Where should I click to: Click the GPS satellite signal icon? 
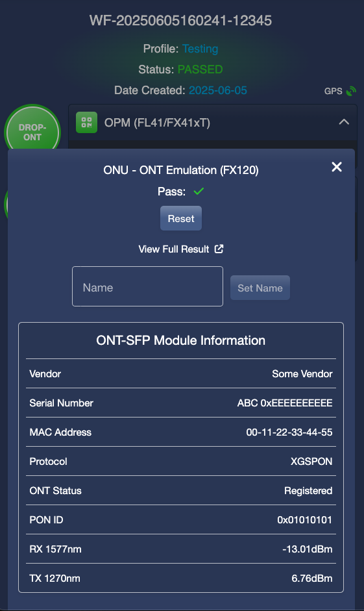pos(351,91)
